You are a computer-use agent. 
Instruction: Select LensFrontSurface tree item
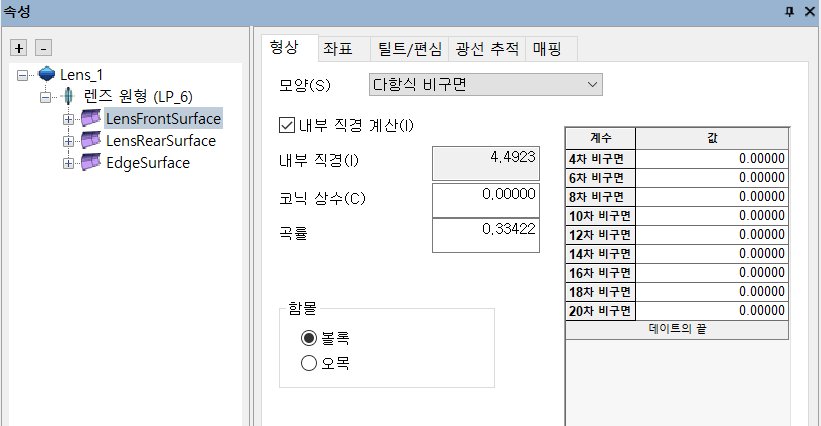tap(163, 119)
